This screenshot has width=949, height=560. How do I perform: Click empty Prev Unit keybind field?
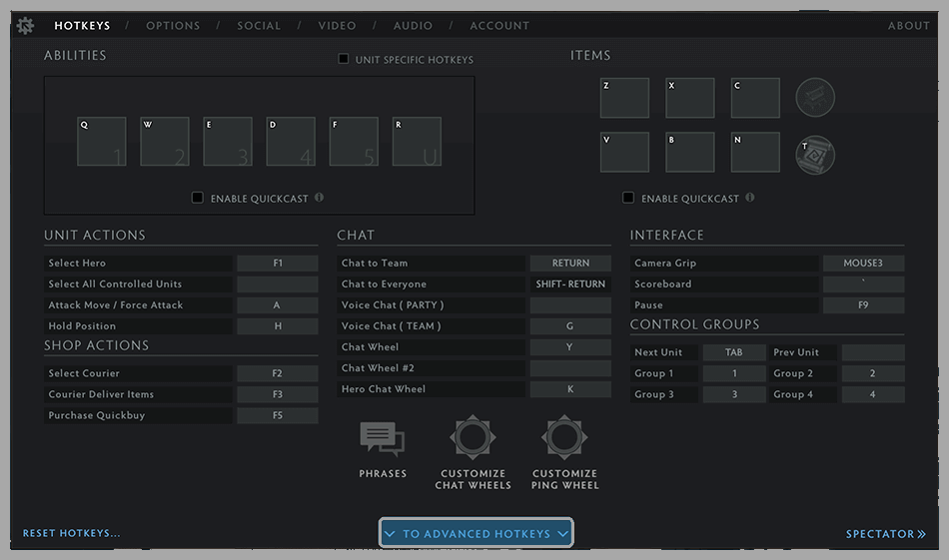point(873,352)
